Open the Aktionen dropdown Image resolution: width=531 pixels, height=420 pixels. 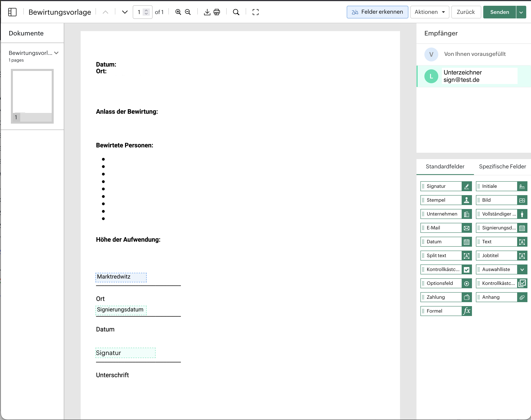click(430, 12)
